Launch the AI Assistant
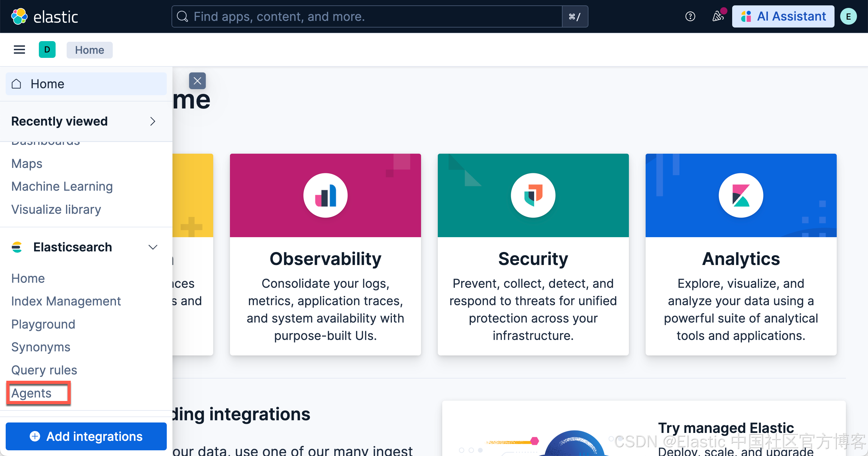 [x=783, y=16]
